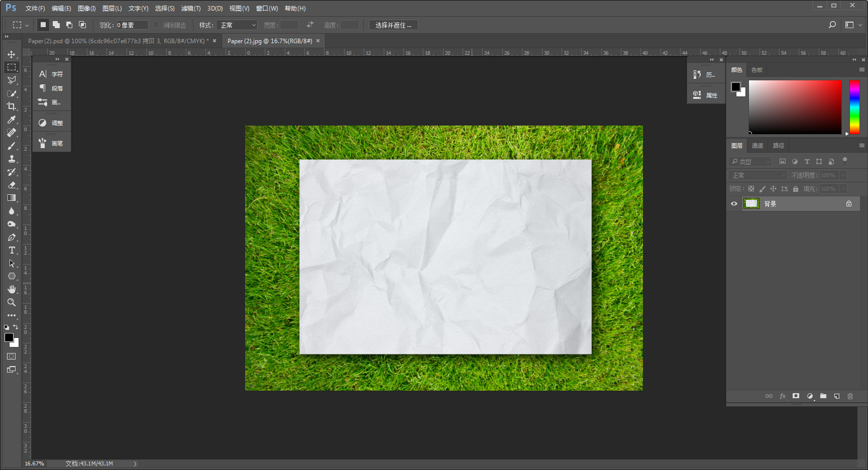Click the 羽化 feather input field
This screenshot has height=470, width=868.
click(132, 25)
